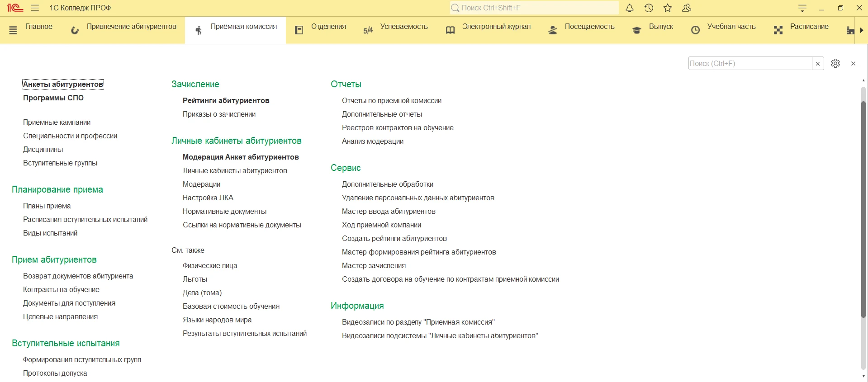Click the partially hidden last section icon
This screenshot has height=382, width=868.
click(x=850, y=30)
